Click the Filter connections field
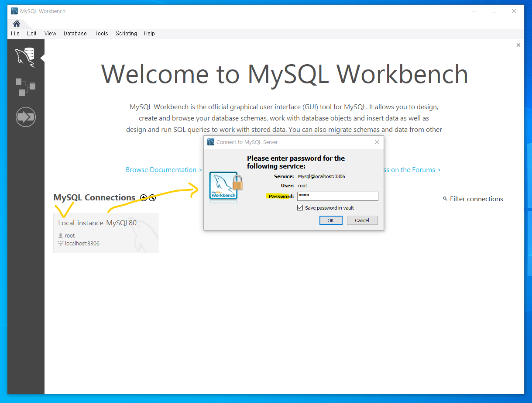 476,199
